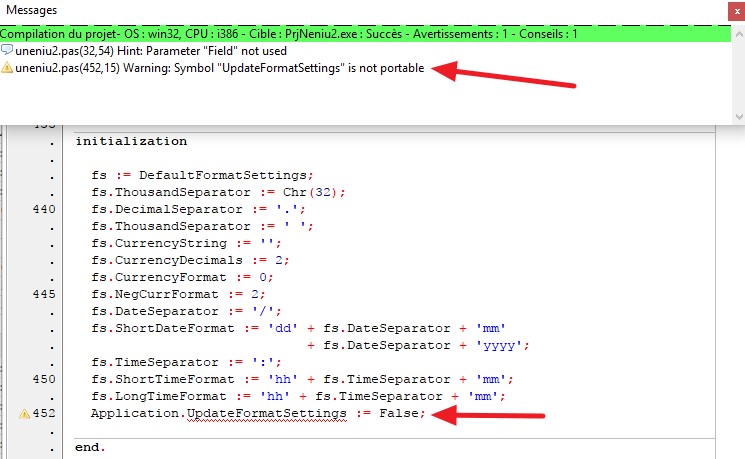
Task: Place the cursor on Chr(32) in the code
Action: [311, 192]
